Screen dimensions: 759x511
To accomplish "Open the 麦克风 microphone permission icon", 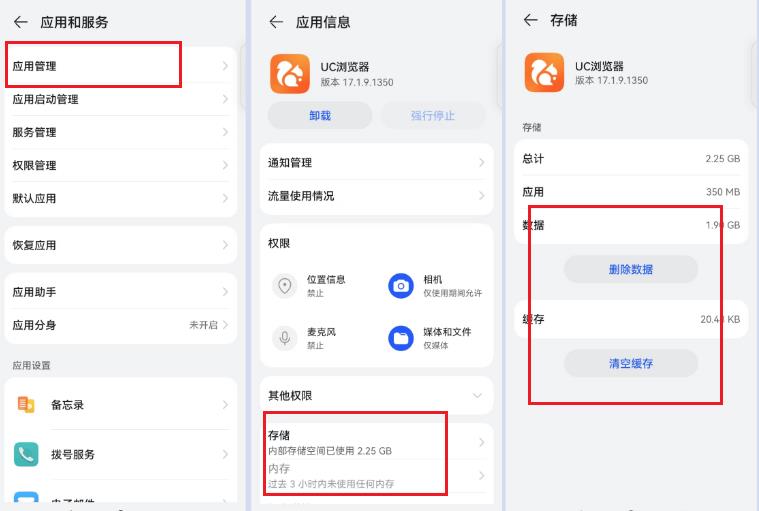I will (285, 338).
